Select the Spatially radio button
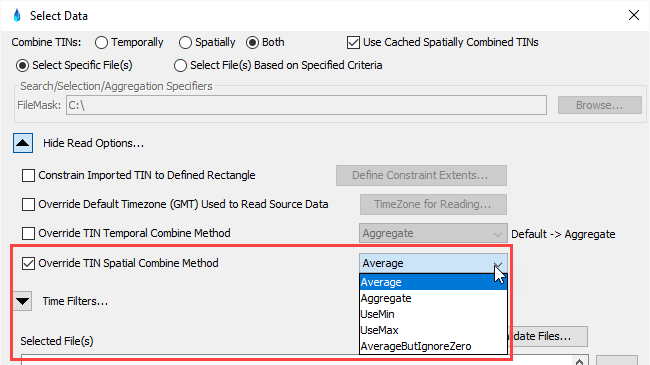Image resolution: width=650 pixels, height=365 pixels. point(185,42)
